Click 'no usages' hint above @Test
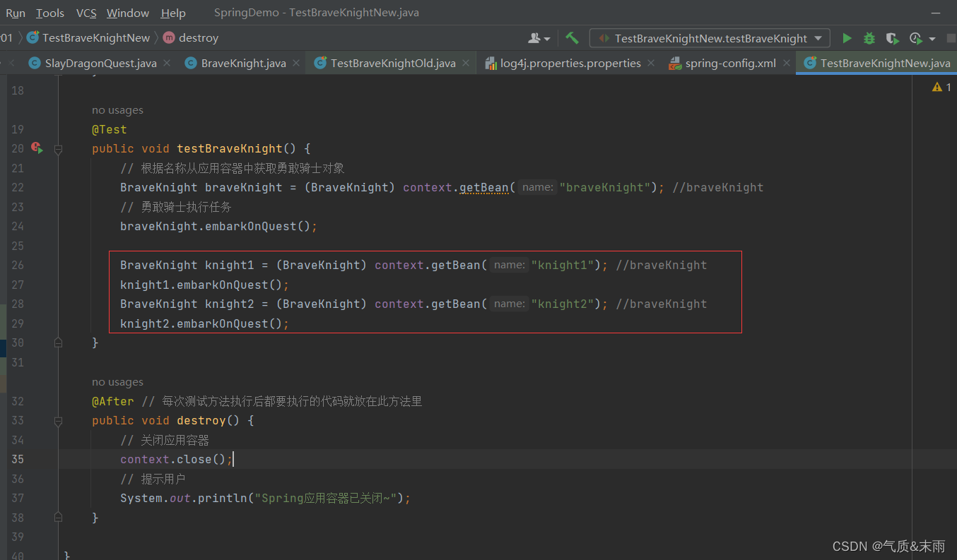957x560 pixels. coord(117,110)
